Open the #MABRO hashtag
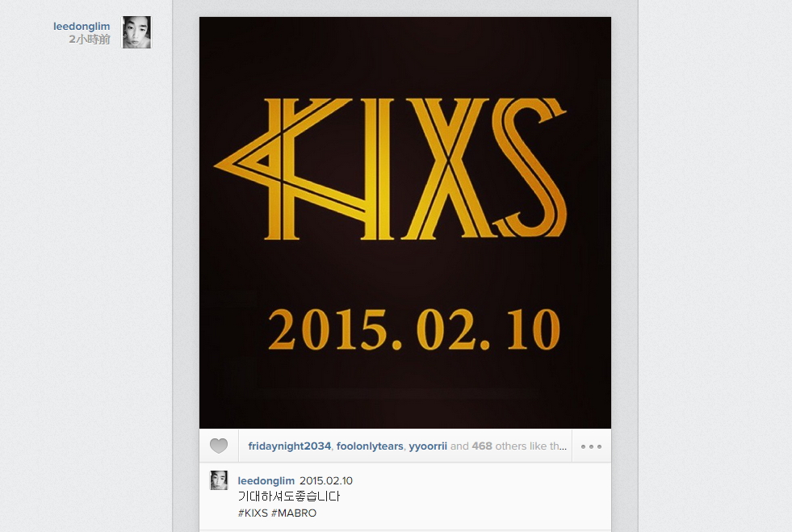Screen dimensions: 792x532 [293, 513]
